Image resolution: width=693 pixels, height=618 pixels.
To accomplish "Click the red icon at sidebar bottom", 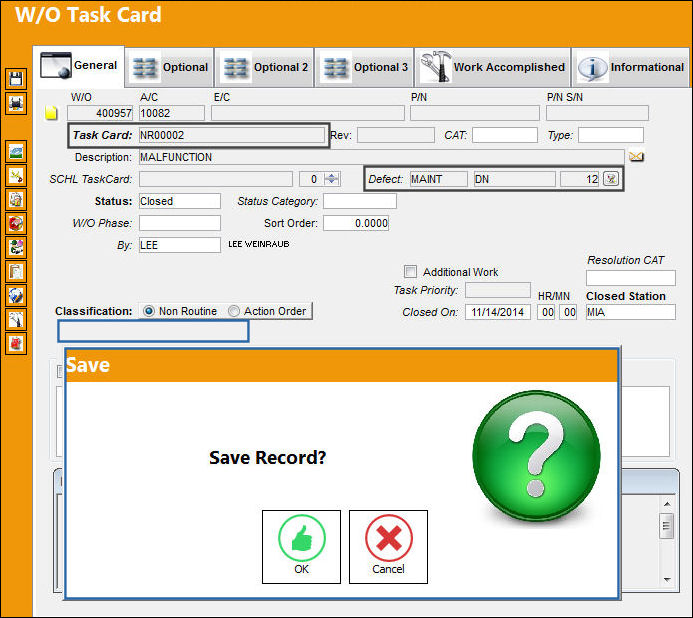I will [16, 343].
